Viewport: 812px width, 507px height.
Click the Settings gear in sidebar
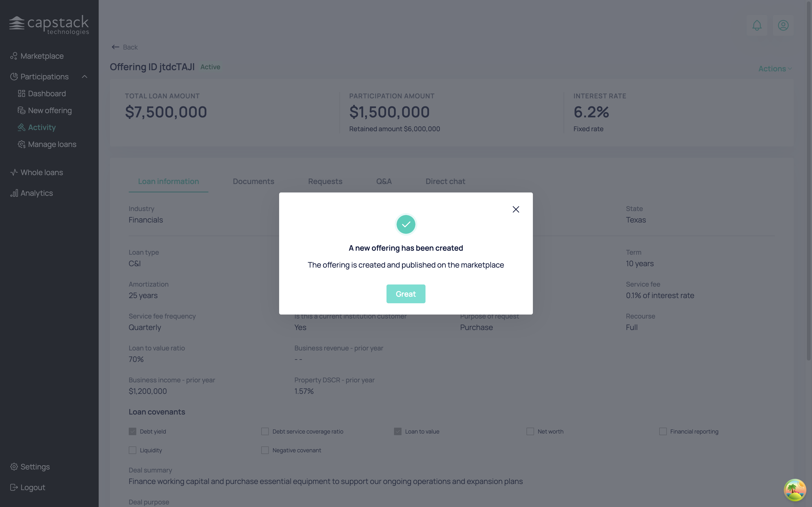pyautogui.click(x=14, y=467)
